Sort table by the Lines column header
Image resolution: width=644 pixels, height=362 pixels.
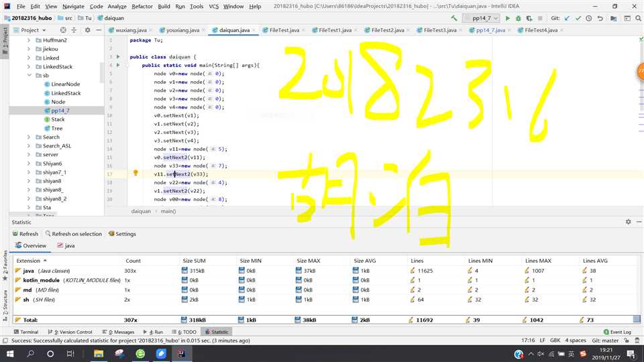tap(417, 261)
